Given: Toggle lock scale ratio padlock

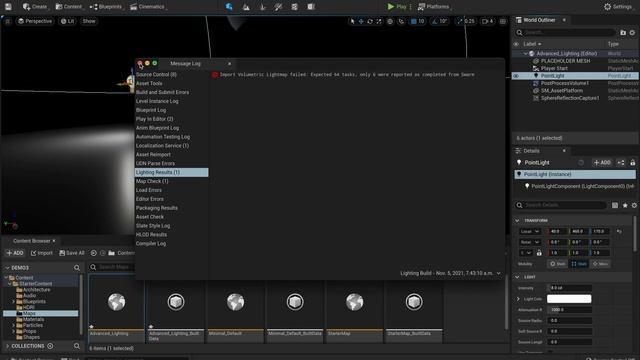Looking at the screenshot, I should tap(539, 253).
